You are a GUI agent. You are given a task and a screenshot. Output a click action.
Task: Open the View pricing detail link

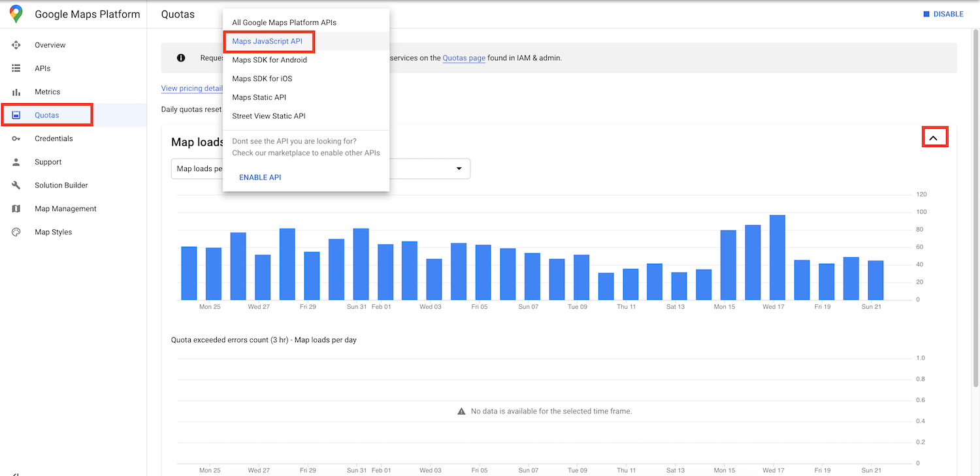coord(191,88)
